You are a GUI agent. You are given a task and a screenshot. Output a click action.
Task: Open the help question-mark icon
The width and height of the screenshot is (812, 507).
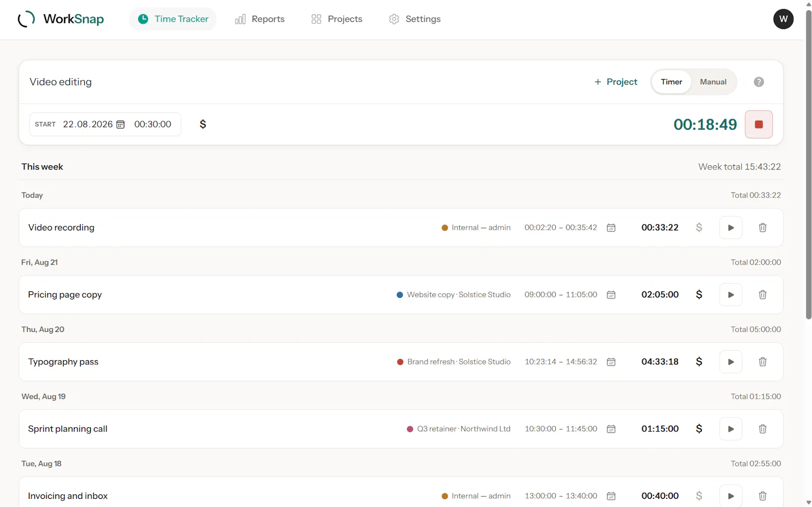(759, 82)
